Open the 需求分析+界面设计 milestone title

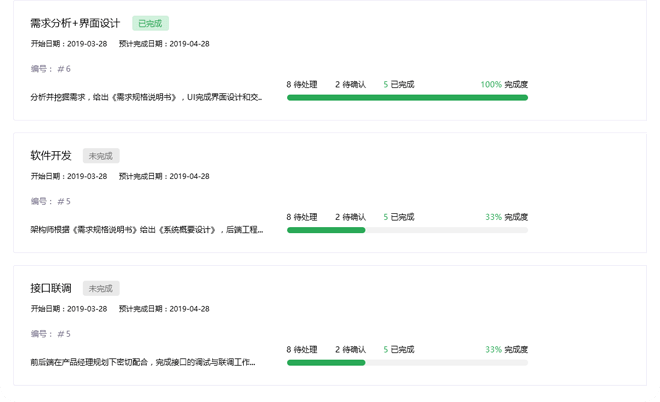pyautogui.click(x=76, y=23)
